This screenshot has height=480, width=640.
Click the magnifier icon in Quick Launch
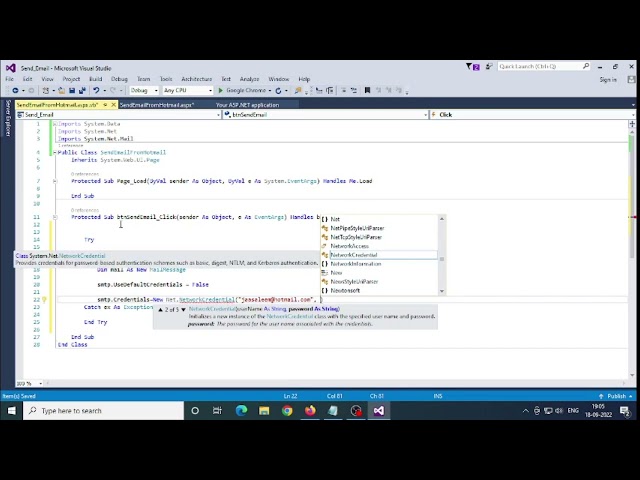[586, 66]
